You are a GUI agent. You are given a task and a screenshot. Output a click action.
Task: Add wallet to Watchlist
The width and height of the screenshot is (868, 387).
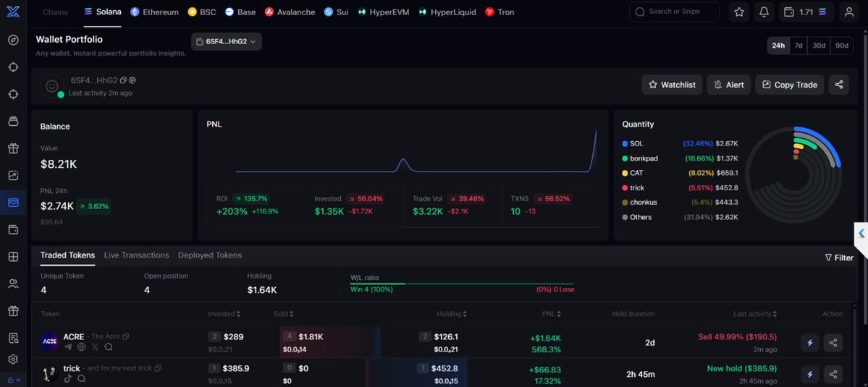pyautogui.click(x=672, y=85)
